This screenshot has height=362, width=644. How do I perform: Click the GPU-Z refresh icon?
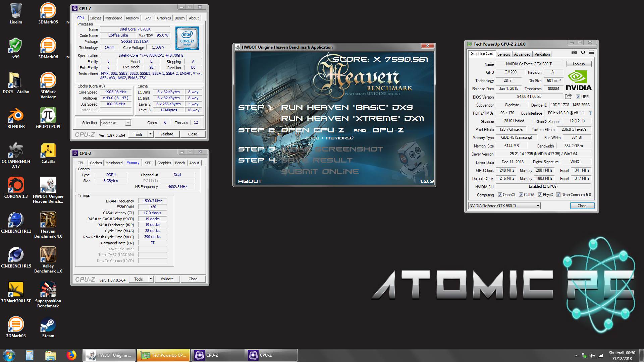click(583, 53)
